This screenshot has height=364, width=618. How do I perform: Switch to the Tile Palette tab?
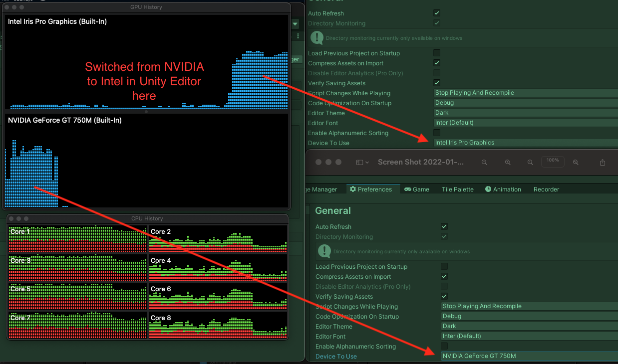(x=458, y=189)
